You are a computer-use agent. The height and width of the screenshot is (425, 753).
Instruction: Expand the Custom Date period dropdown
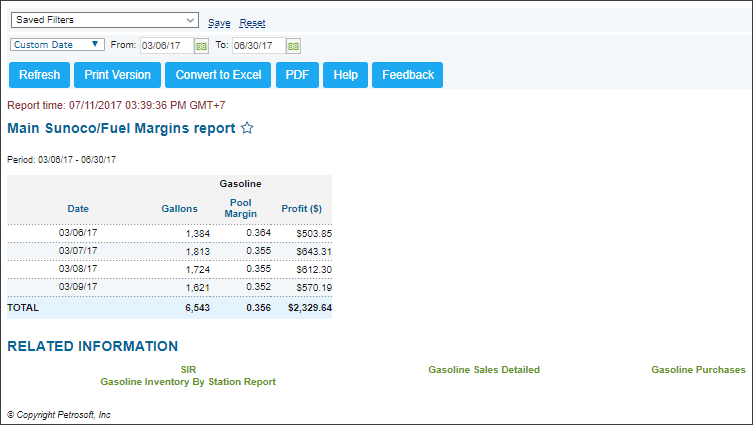tap(57, 45)
